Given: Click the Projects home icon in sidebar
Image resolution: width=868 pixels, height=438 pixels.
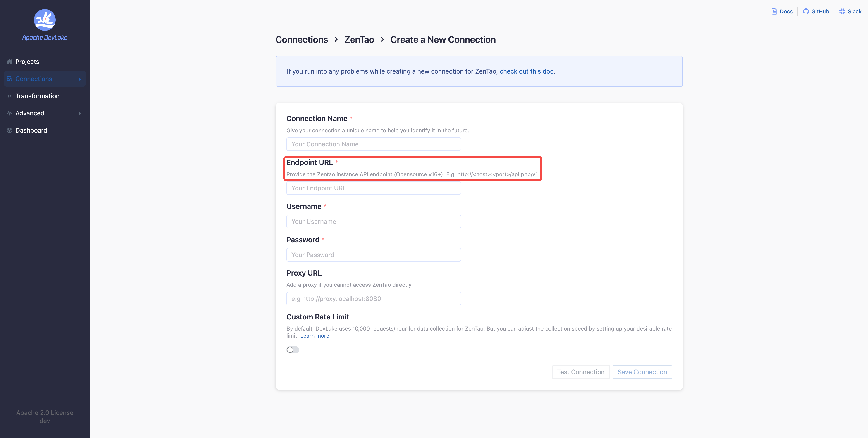Looking at the screenshot, I should click(10, 62).
